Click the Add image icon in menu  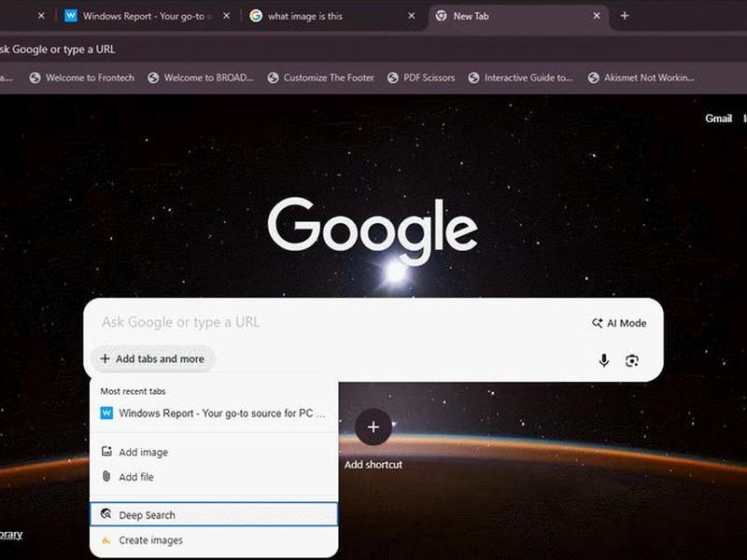coord(106,451)
